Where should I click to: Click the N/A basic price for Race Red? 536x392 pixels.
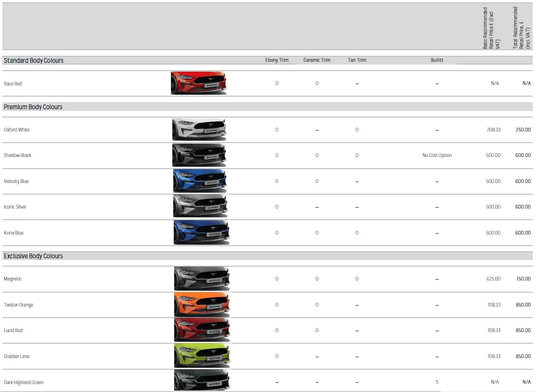(495, 84)
